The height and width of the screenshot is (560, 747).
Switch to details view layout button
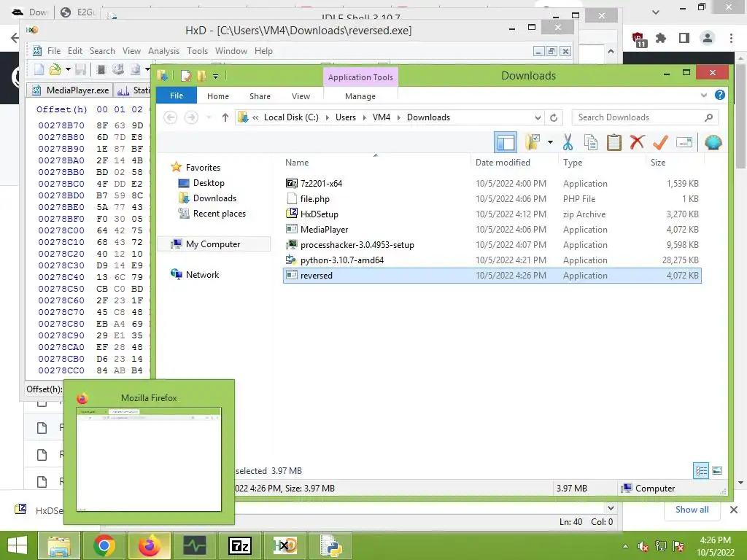point(701,470)
